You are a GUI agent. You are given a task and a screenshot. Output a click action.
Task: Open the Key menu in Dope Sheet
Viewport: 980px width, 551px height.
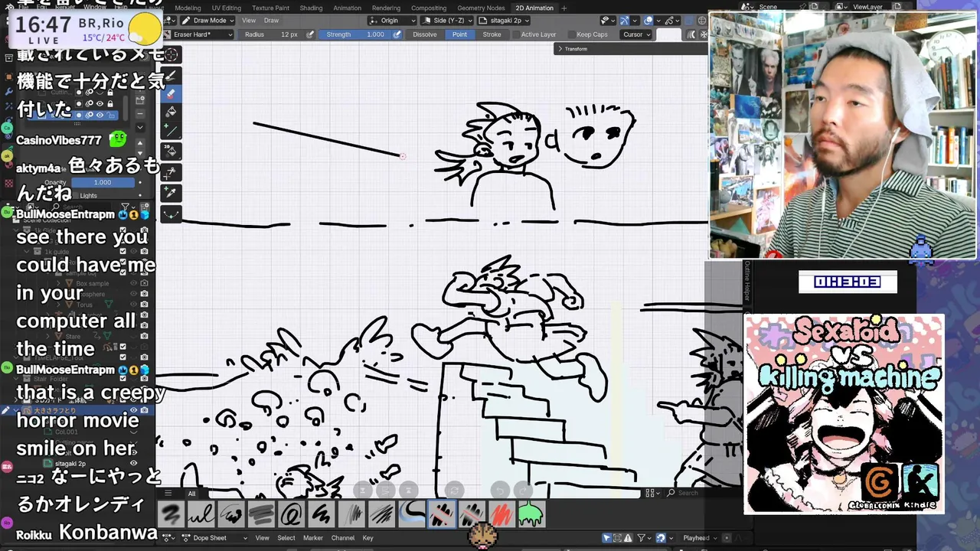367,538
